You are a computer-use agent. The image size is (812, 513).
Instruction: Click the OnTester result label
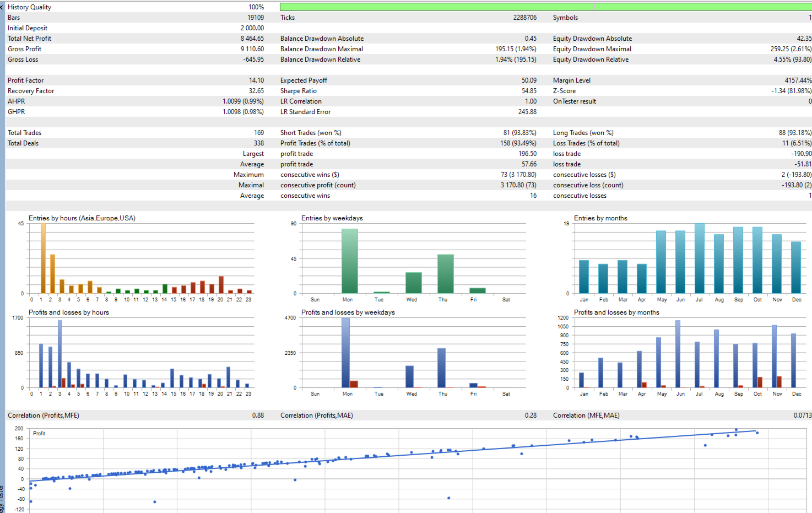(575, 101)
